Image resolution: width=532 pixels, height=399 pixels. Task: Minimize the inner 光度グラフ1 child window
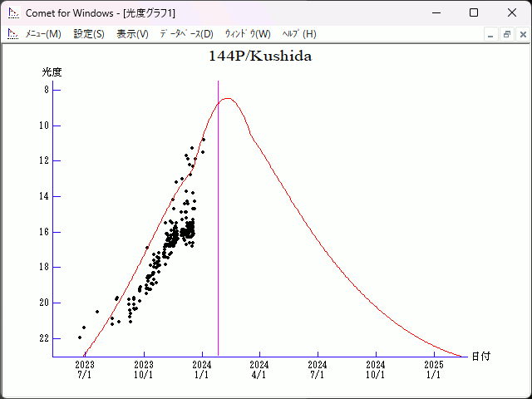coord(491,34)
